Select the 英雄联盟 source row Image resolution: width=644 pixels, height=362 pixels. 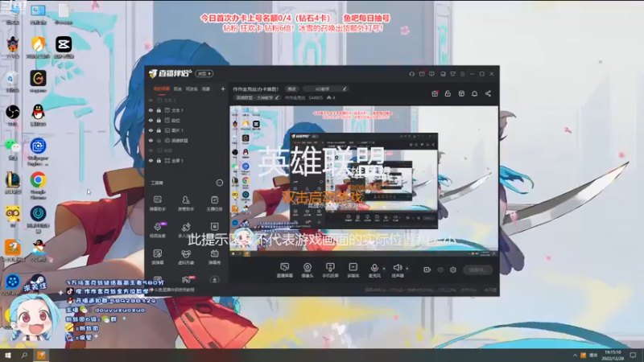(187, 141)
